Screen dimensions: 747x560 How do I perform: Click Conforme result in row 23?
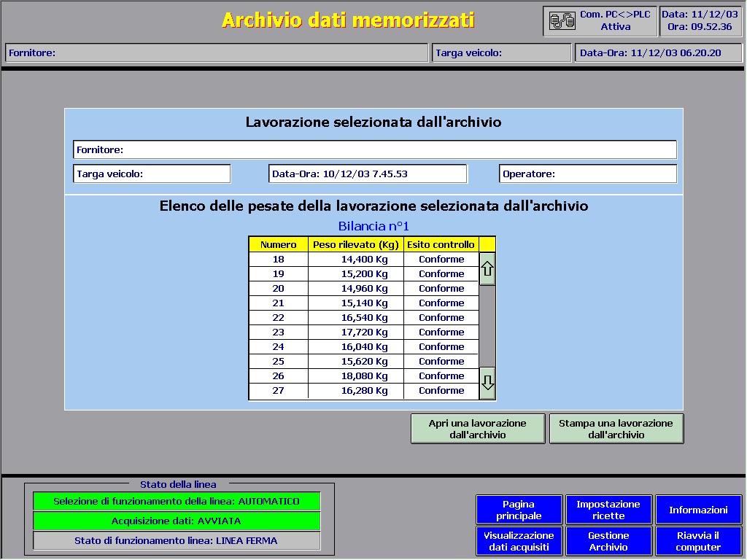coord(441,332)
